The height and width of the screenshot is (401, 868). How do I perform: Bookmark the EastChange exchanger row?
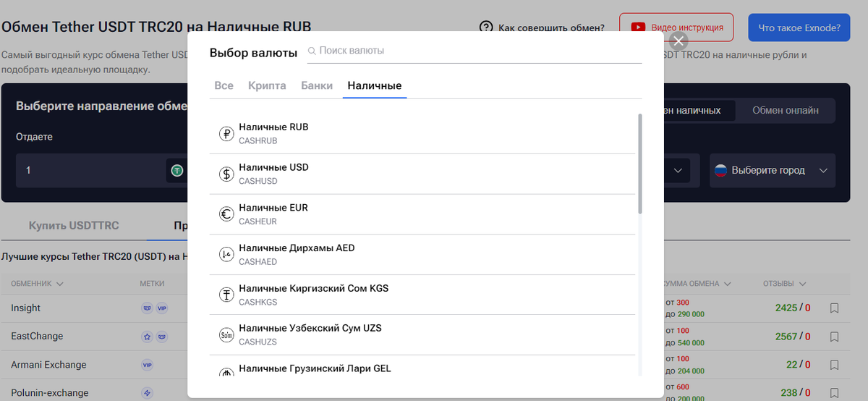pos(834,337)
